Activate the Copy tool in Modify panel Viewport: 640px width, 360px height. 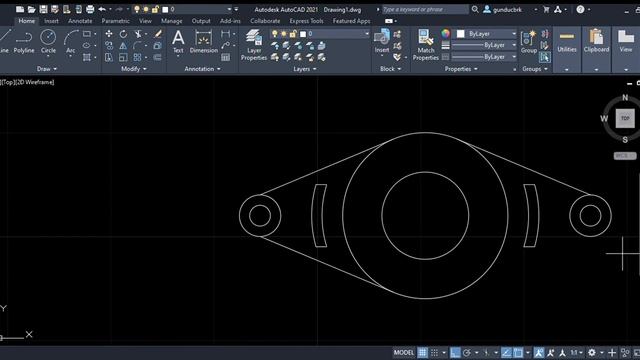[x=109, y=45]
